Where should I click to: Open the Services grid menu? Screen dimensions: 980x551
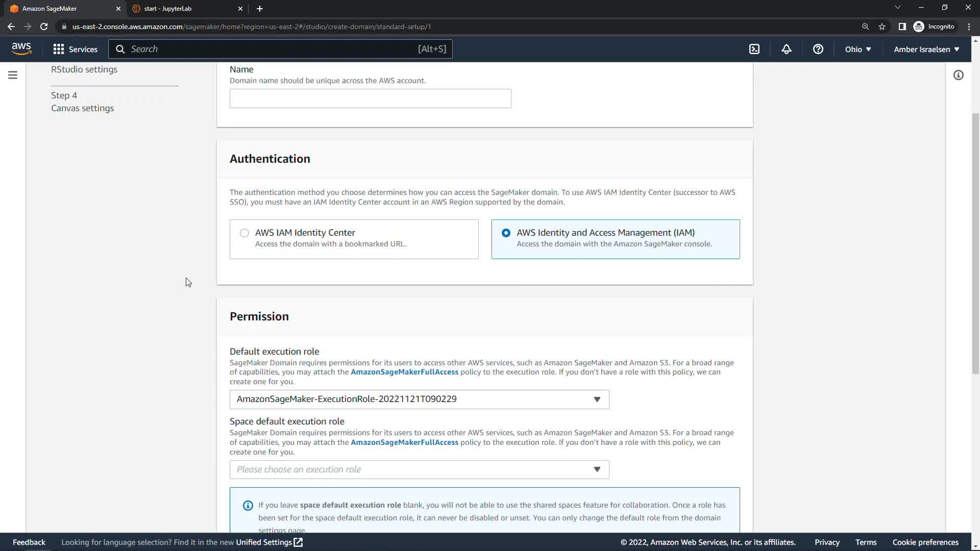click(75, 49)
